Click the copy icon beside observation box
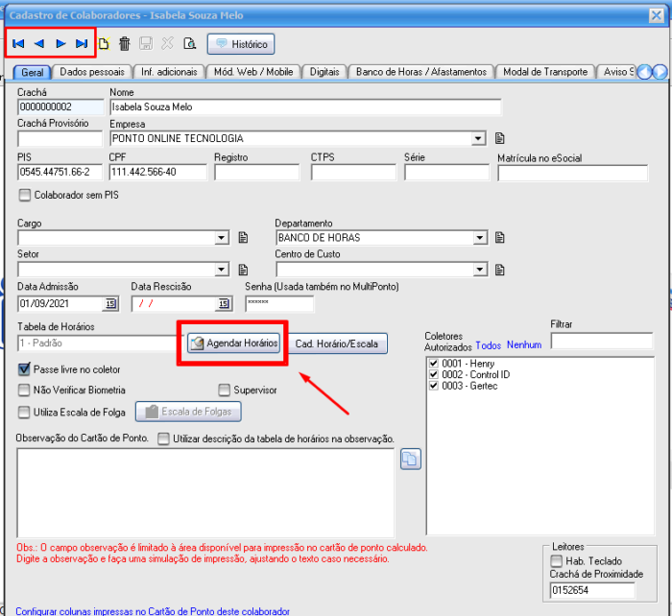 pos(410,460)
